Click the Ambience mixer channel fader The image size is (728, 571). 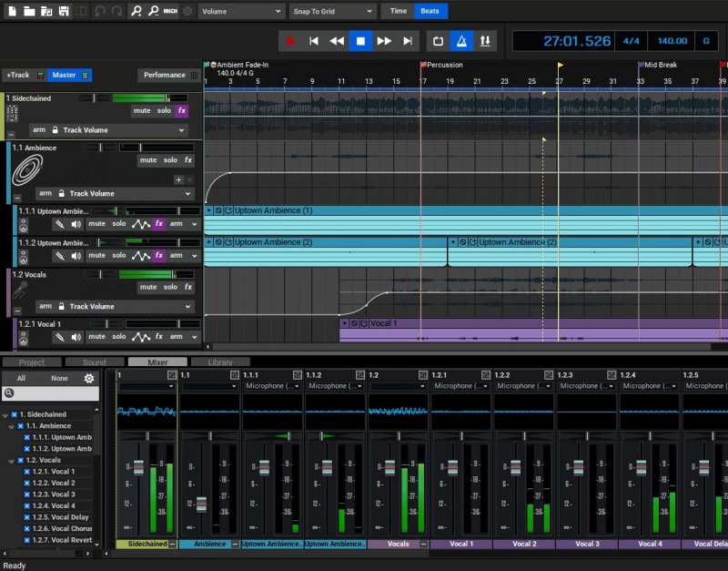click(202, 505)
